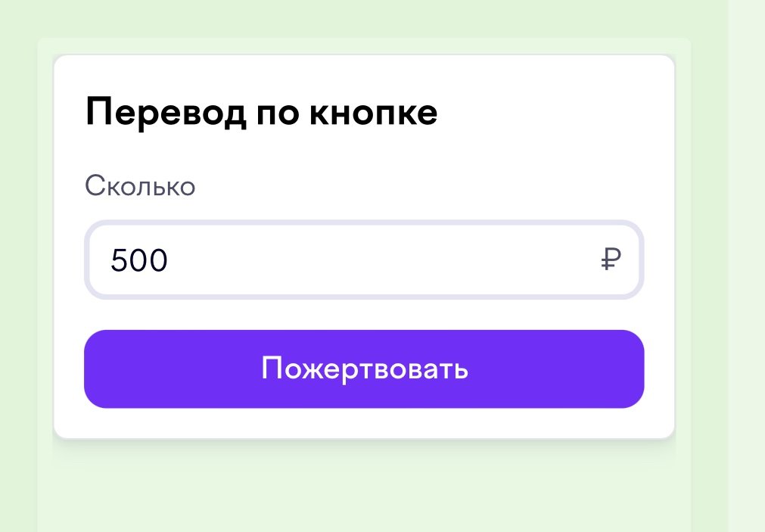Click the Пожертвовать text label on the button
The image size is (765, 532).
point(365,369)
